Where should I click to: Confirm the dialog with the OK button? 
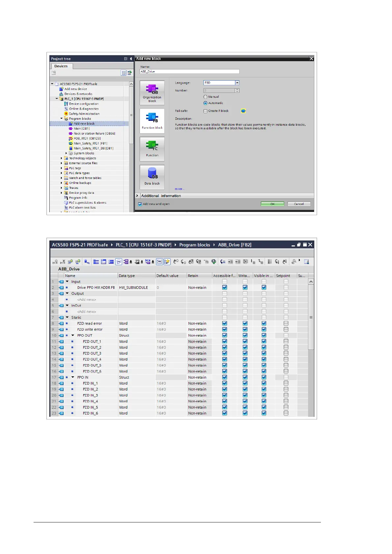click(x=273, y=204)
